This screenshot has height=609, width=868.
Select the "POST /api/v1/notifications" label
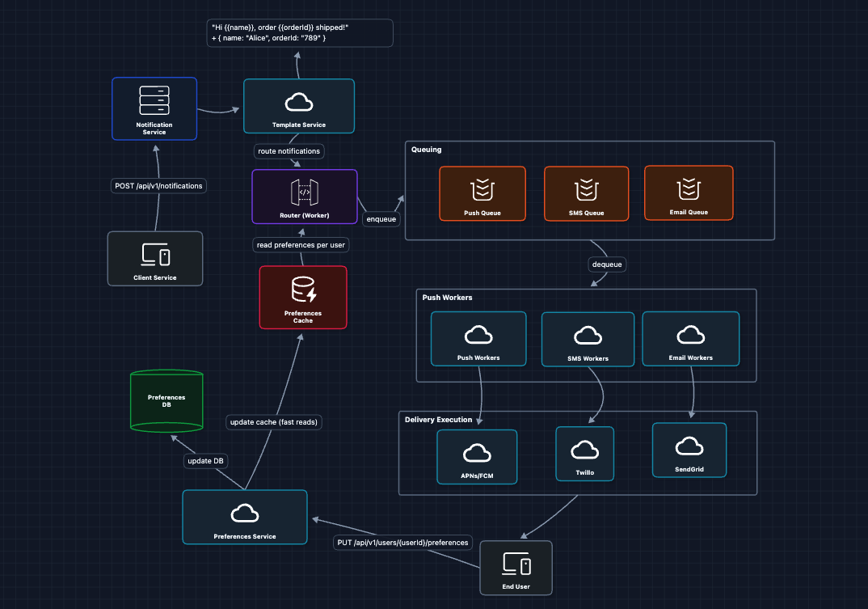158,186
